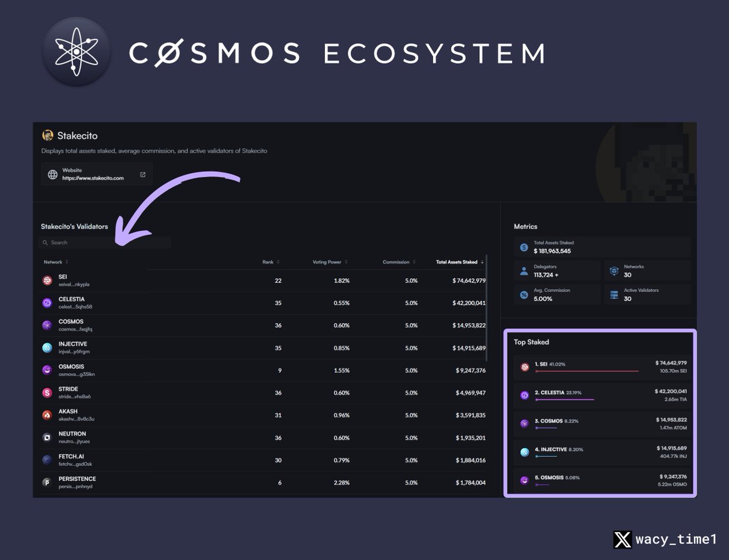Click the Delegators person icon
This screenshot has height=560, width=729.
coord(524,271)
